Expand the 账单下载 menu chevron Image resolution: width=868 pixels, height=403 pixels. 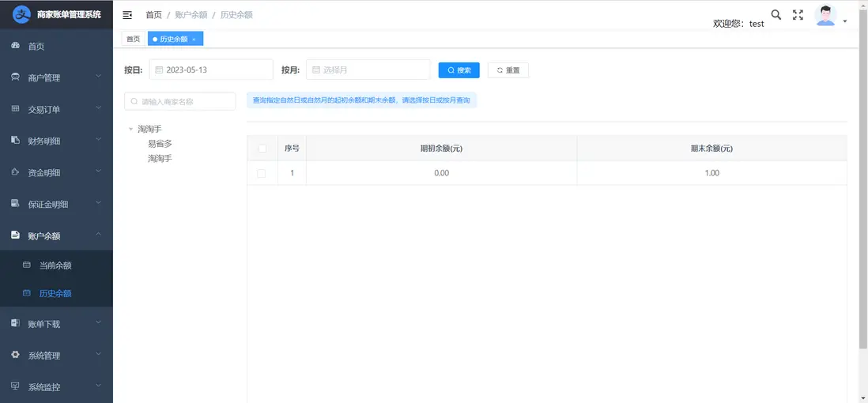(99, 322)
